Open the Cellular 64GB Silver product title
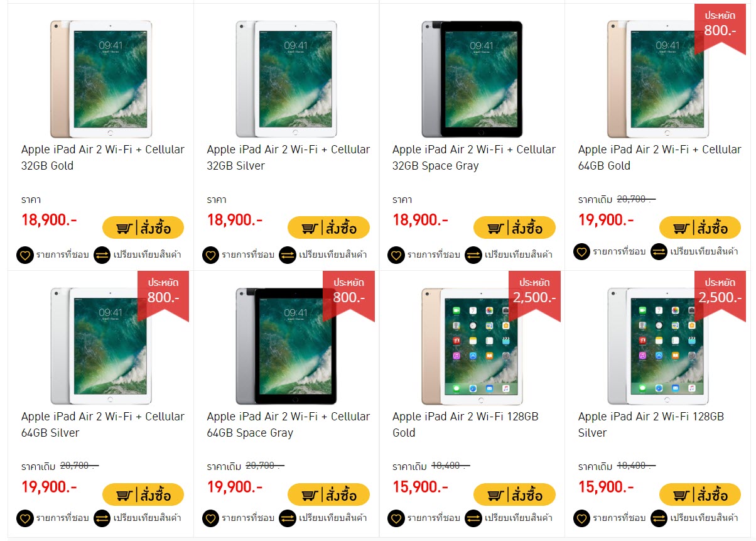The image size is (756, 541). pyautogui.click(x=103, y=425)
